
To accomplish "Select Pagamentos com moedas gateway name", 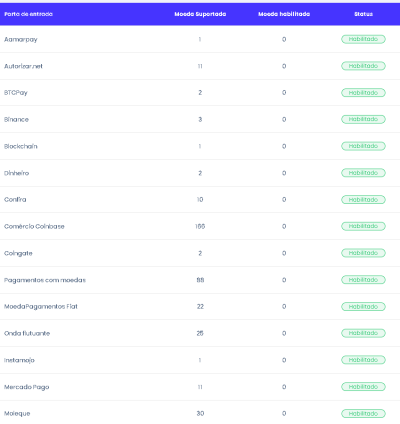I will tap(45, 280).
